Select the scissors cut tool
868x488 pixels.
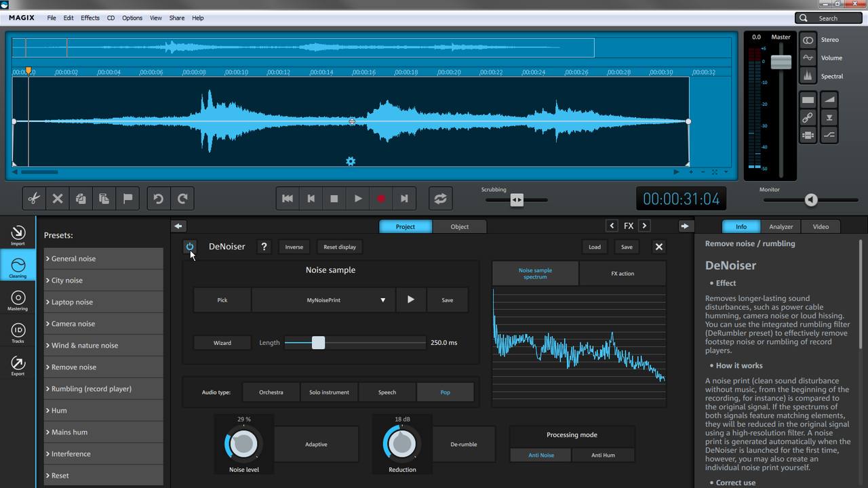34,199
